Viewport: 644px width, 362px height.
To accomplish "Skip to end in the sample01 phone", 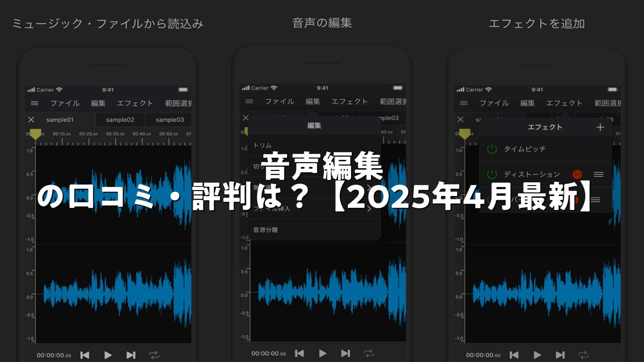I will (x=131, y=355).
